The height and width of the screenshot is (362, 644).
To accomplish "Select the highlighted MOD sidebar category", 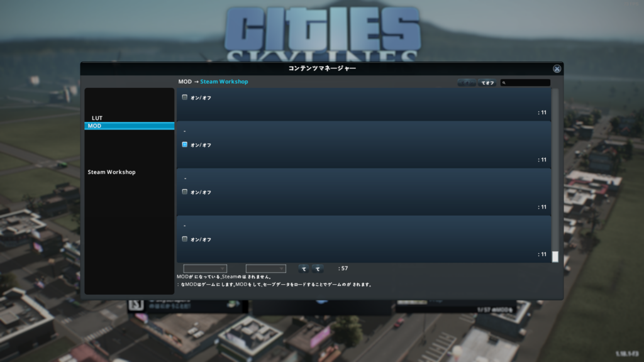I will coord(129,126).
